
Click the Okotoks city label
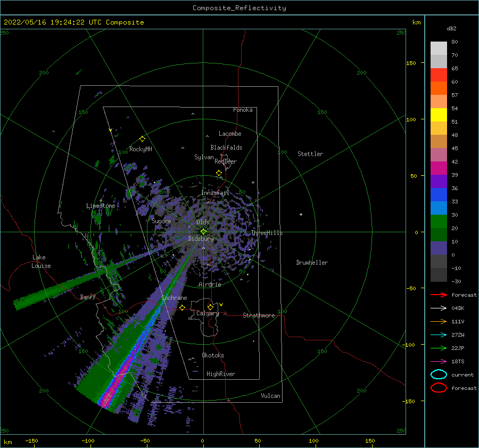(213, 355)
